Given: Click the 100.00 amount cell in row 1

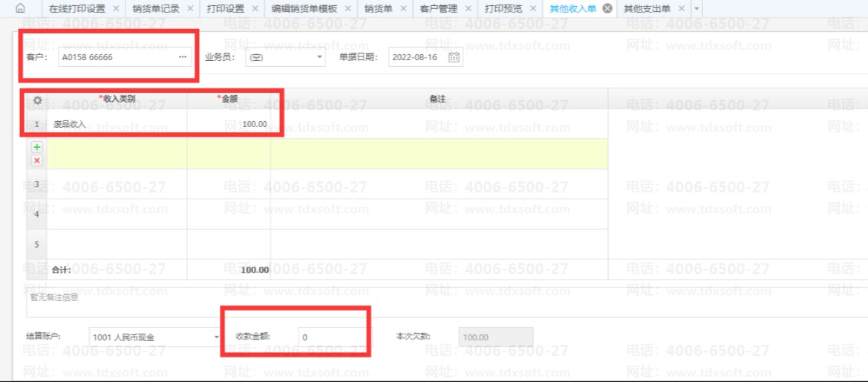Looking at the screenshot, I should [x=229, y=124].
